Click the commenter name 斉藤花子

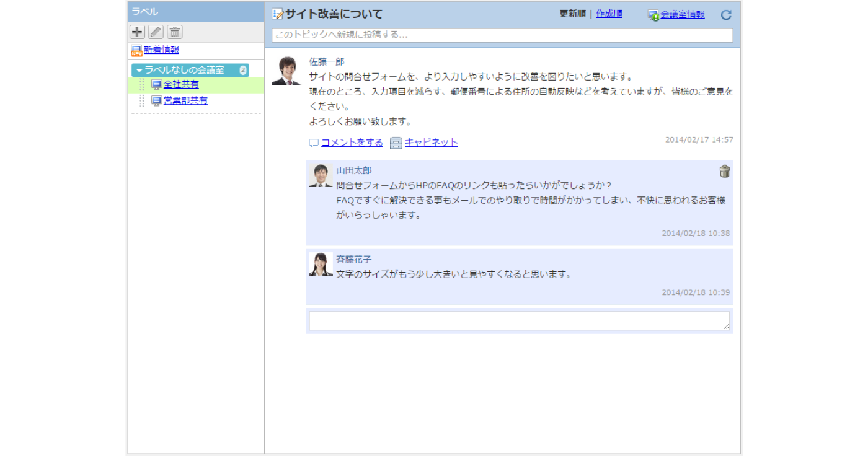point(354,260)
